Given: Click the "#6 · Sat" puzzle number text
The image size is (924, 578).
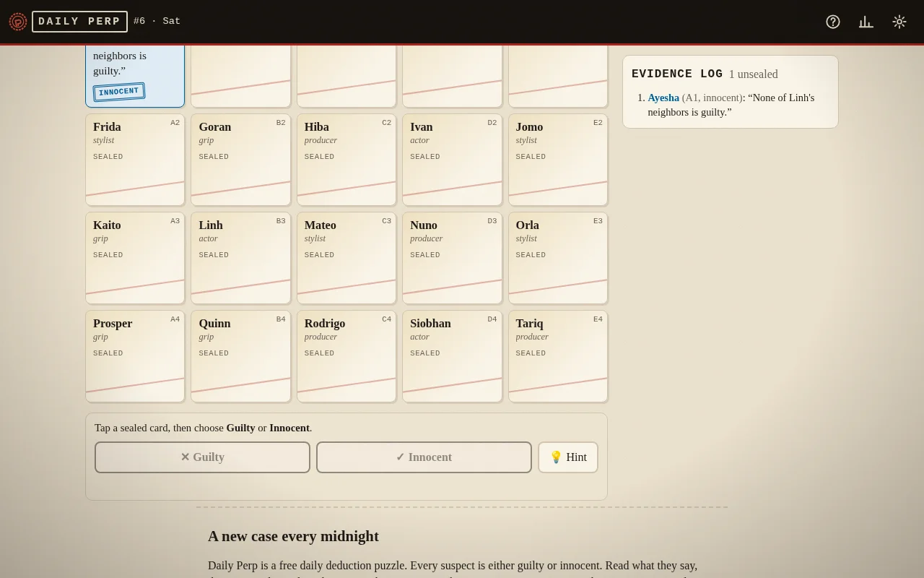Looking at the screenshot, I should tap(157, 22).
